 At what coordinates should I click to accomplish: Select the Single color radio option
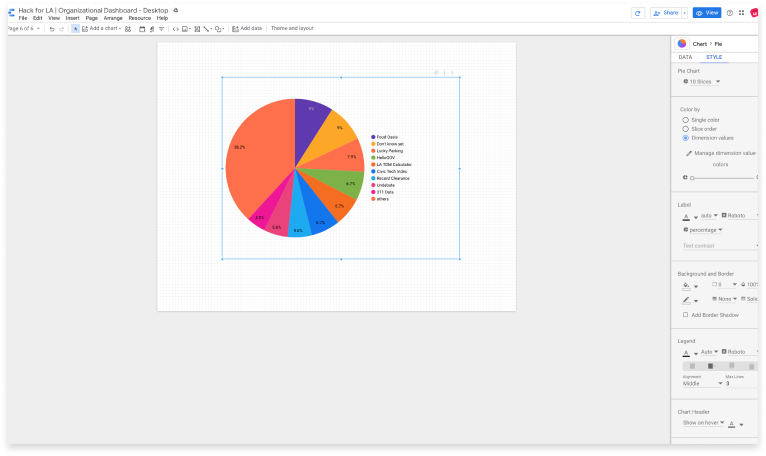685,120
